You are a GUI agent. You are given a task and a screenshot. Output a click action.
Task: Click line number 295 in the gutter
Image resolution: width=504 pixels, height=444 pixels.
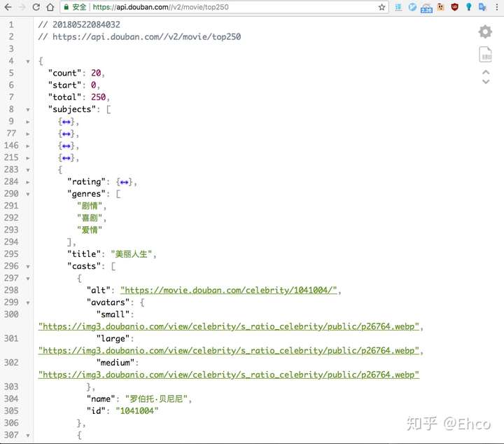[x=11, y=254]
